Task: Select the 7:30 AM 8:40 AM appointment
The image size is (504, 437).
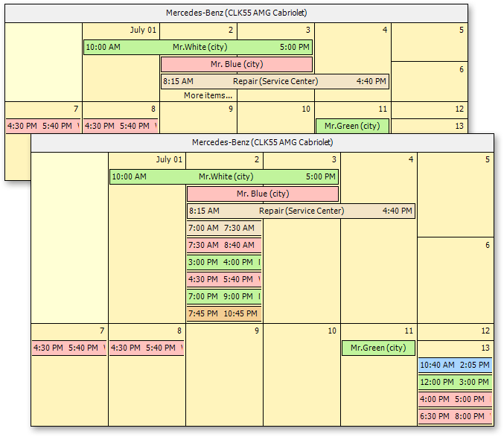Action: coord(224,245)
